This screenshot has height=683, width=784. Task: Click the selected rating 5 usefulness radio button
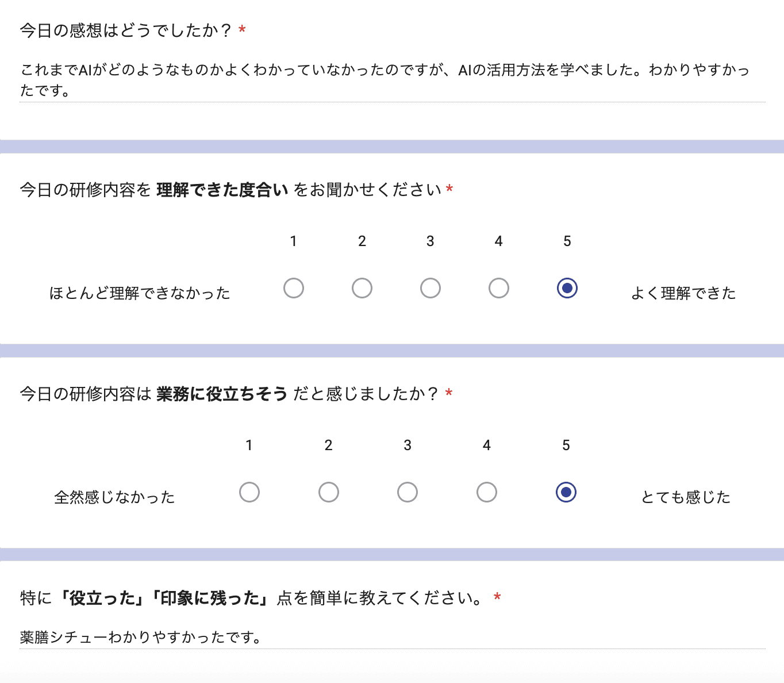pos(566,492)
